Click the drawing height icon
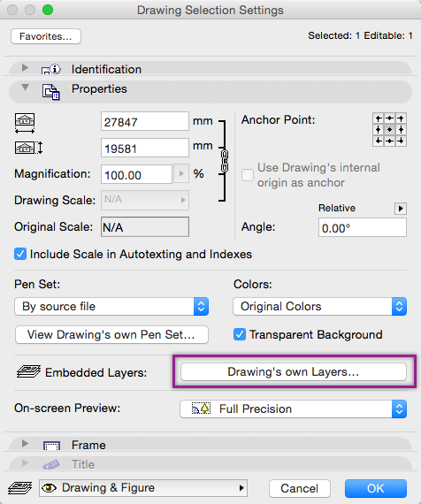Viewport: 421px width, 504px height. [x=28, y=148]
